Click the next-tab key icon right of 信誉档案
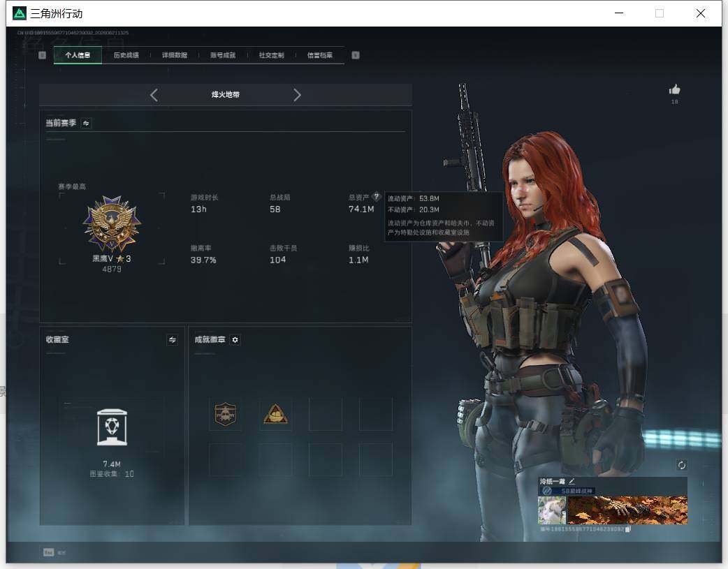The image size is (728, 569). (x=356, y=55)
